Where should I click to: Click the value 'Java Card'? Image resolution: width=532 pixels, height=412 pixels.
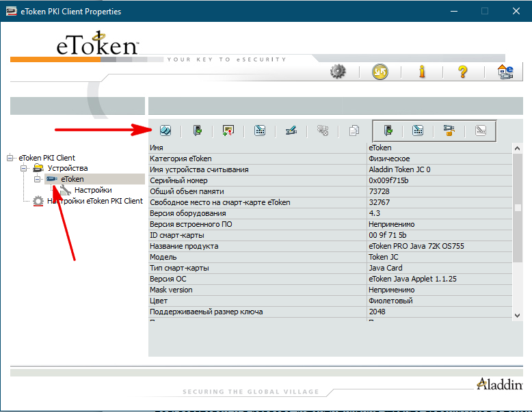tap(386, 268)
